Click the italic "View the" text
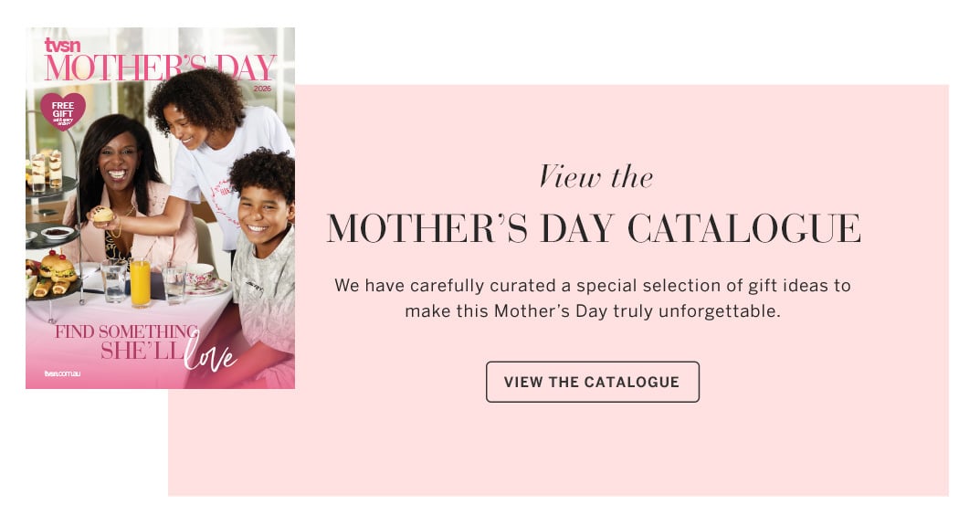The height and width of the screenshot is (515, 980). coord(595,176)
